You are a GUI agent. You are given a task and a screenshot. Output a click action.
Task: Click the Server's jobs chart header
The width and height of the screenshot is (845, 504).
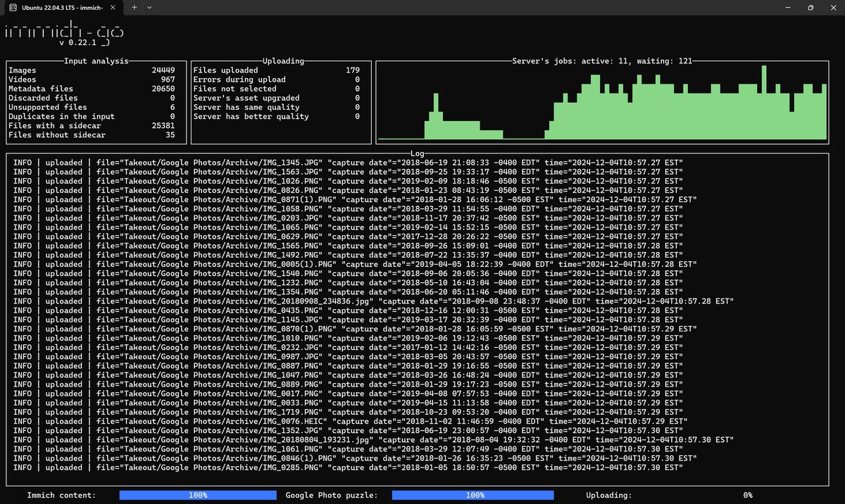click(x=602, y=61)
